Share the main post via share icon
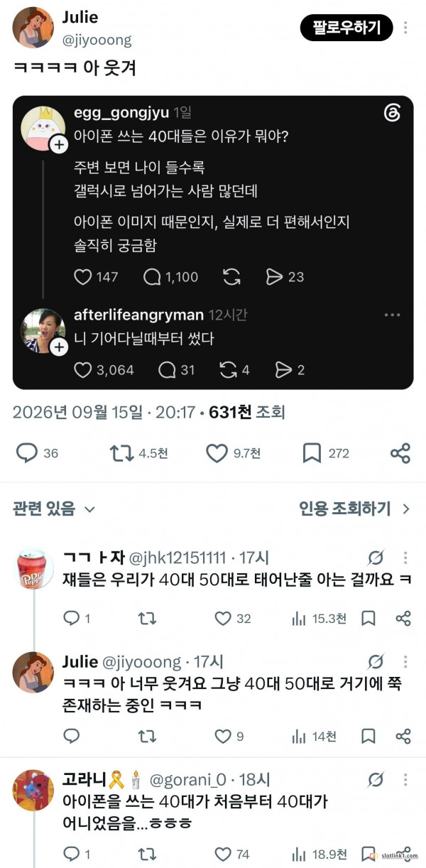This screenshot has width=426, height=868. pos(400,452)
